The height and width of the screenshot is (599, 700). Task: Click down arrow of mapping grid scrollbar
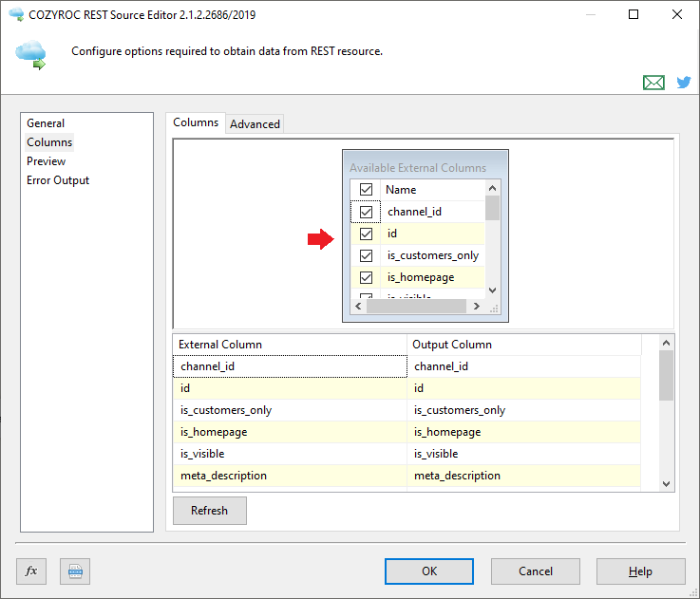point(666,484)
